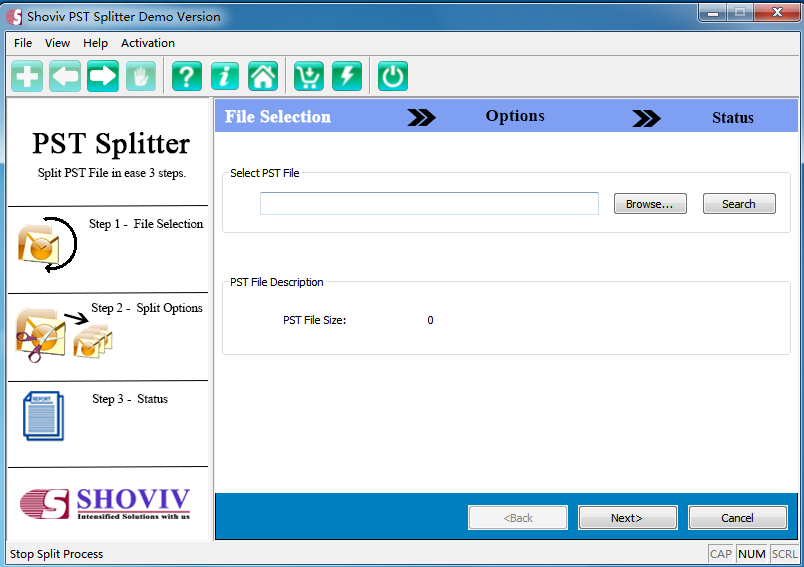
Task: Click the Browse... button
Action: pos(650,204)
